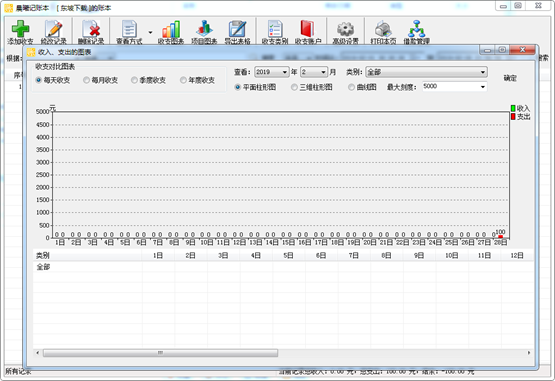Click the 6日 table column header
555x381 pixels.
[321, 255]
